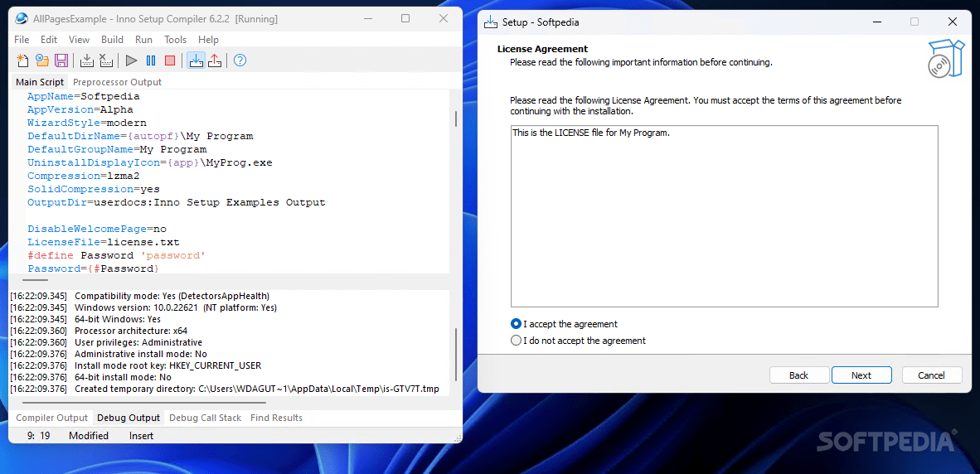980x474 pixels.
Task: Click the installer box image in Setup wizard
Action: click(x=946, y=59)
